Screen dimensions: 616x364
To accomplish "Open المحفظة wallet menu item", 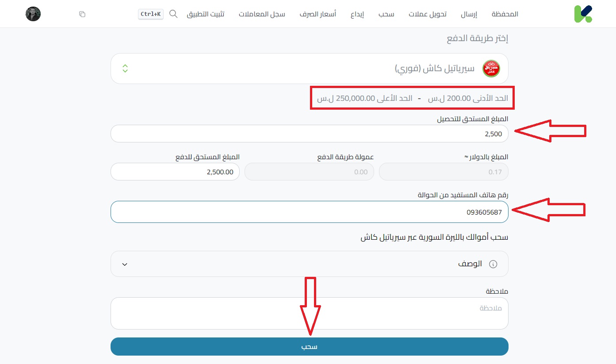I will (x=505, y=14).
